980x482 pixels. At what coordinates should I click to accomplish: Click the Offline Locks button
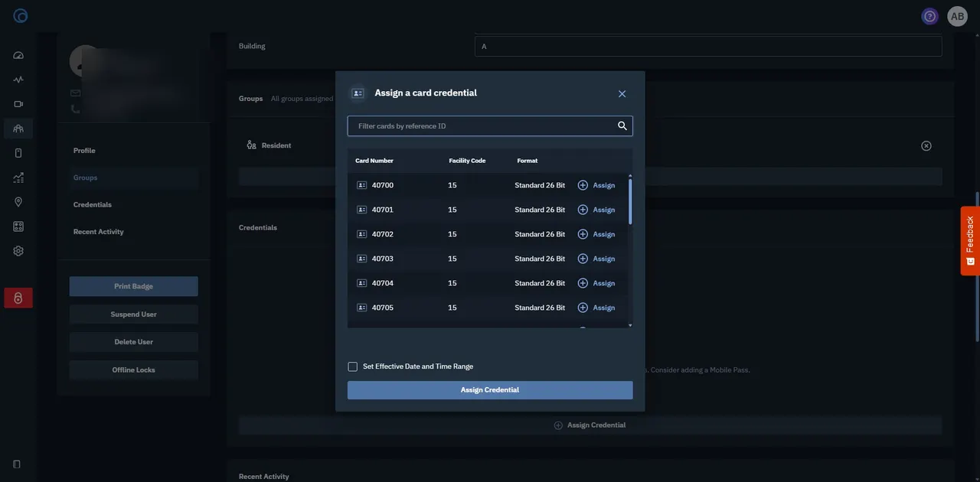click(134, 370)
